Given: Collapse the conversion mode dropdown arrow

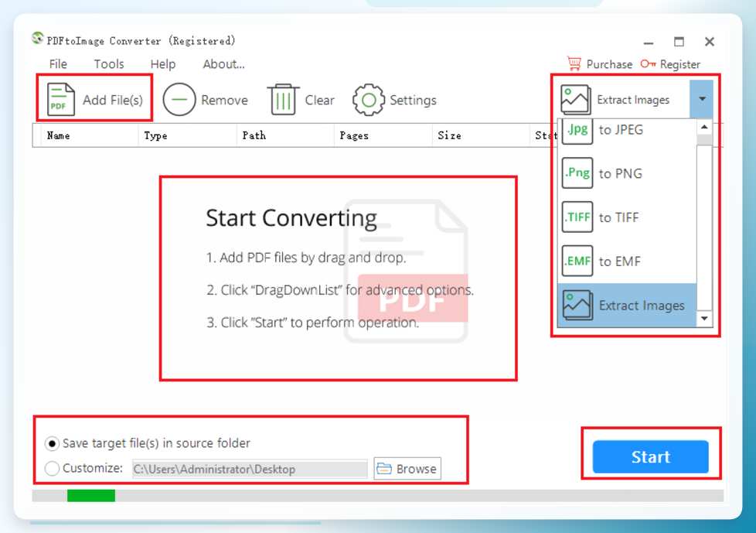Looking at the screenshot, I should pos(702,99).
